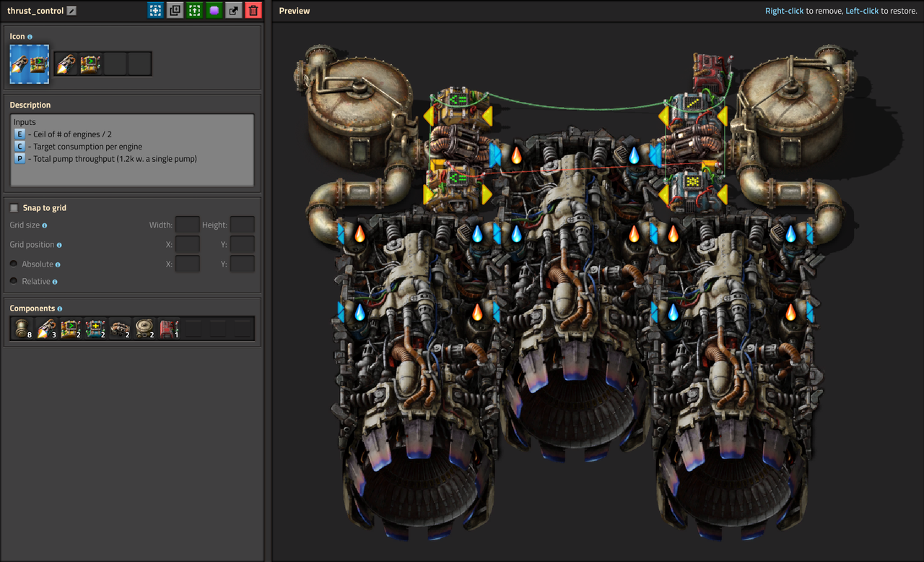Click the upper arithmetic combinator in preview
This screenshot has width=924, height=562.
pyautogui.click(x=693, y=110)
